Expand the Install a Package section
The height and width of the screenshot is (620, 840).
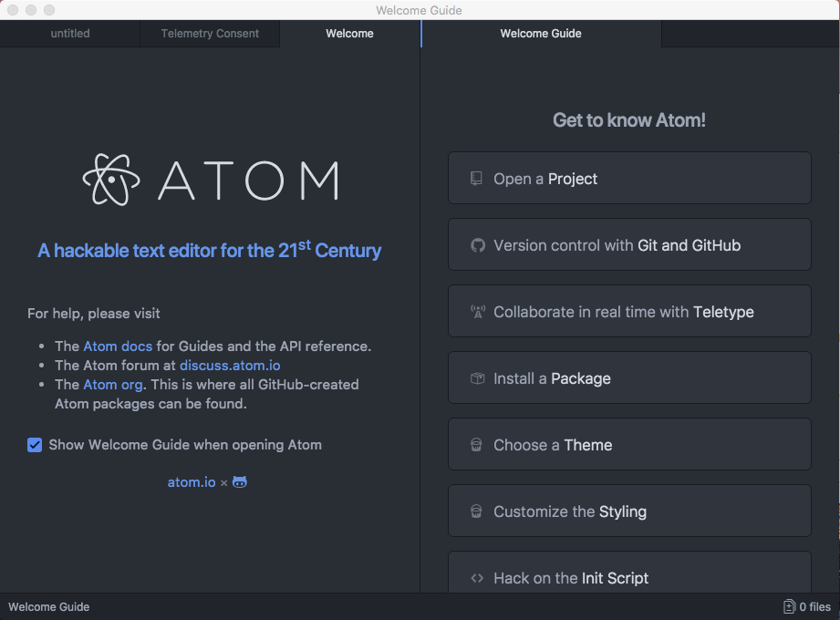pos(629,378)
